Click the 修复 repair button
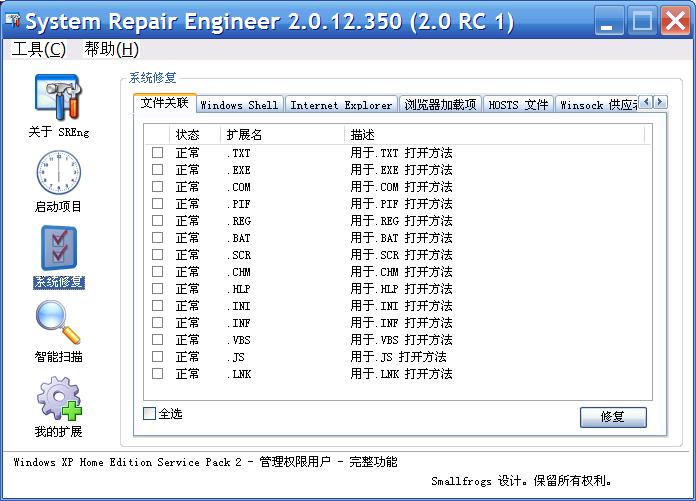696x501 pixels. (613, 417)
